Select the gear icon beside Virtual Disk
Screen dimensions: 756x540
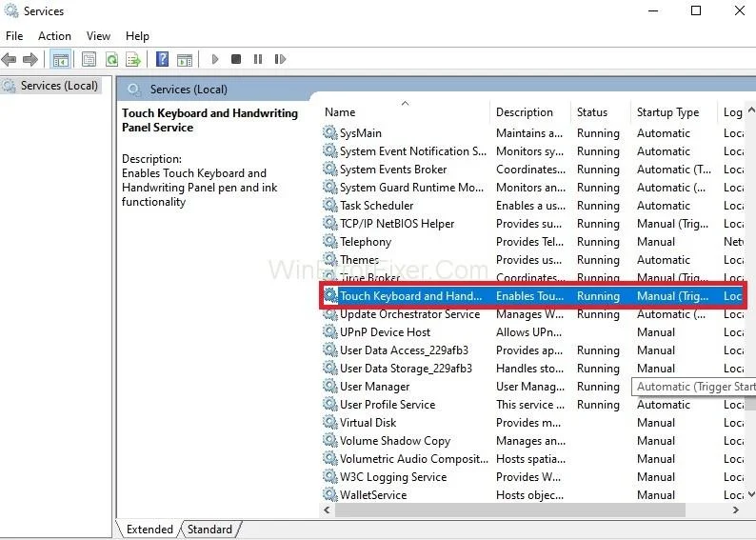(329, 422)
